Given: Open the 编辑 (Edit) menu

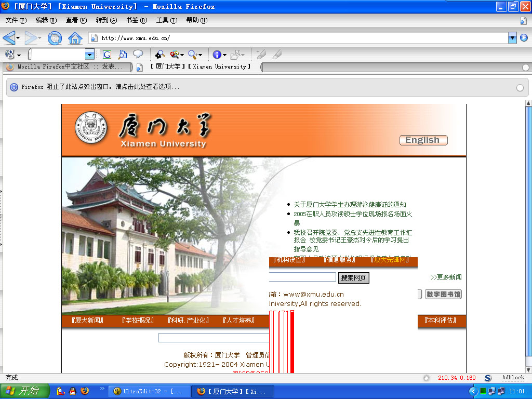Looking at the screenshot, I should pyautogui.click(x=46, y=20).
